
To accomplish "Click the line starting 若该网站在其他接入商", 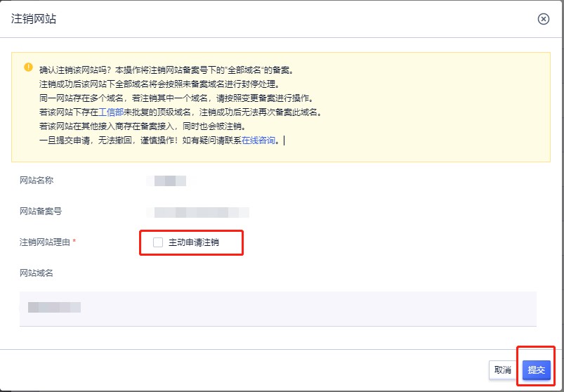I will tap(143, 126).
